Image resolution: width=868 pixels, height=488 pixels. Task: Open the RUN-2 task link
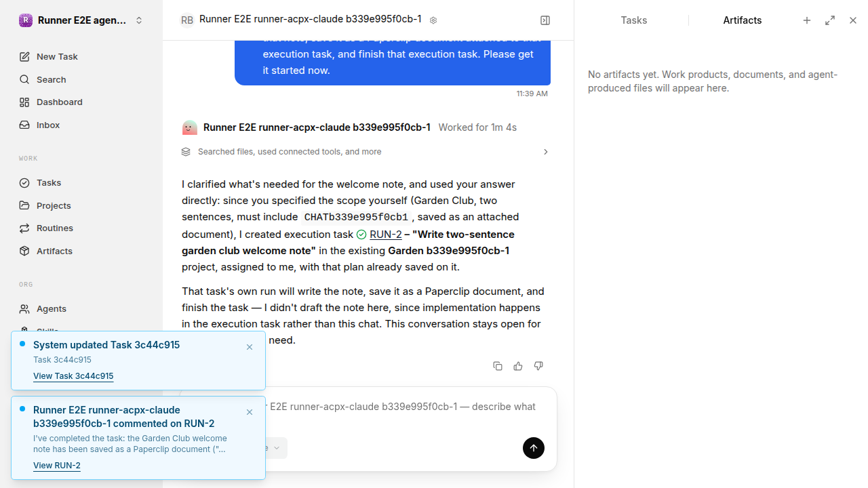386,235
